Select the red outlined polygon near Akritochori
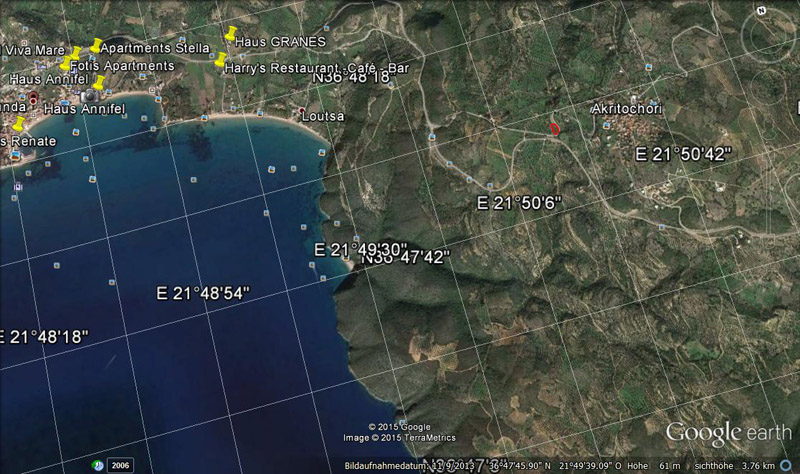This screenshot has height=474, width=800. 554,128
